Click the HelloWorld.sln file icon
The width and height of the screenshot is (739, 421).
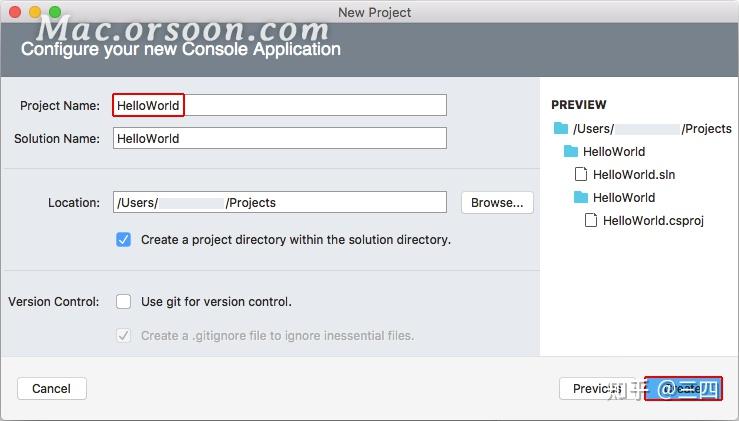(581, 174)
